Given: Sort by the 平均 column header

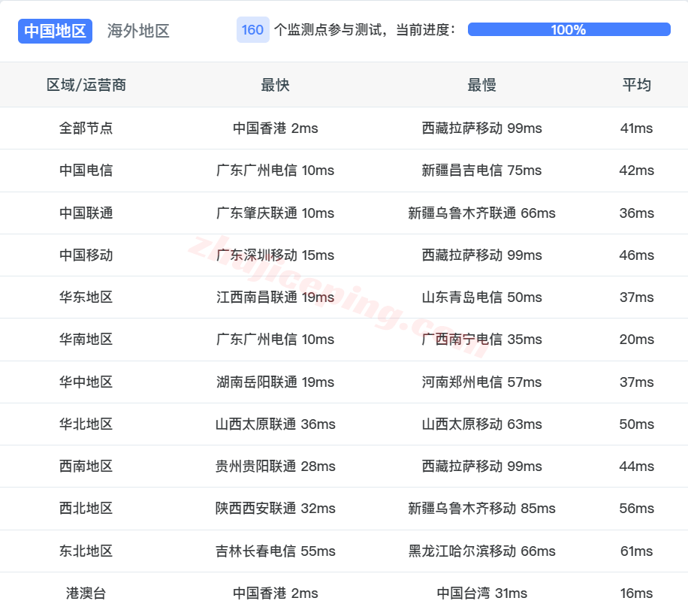Looking at the screenshot, I should 637,85.
